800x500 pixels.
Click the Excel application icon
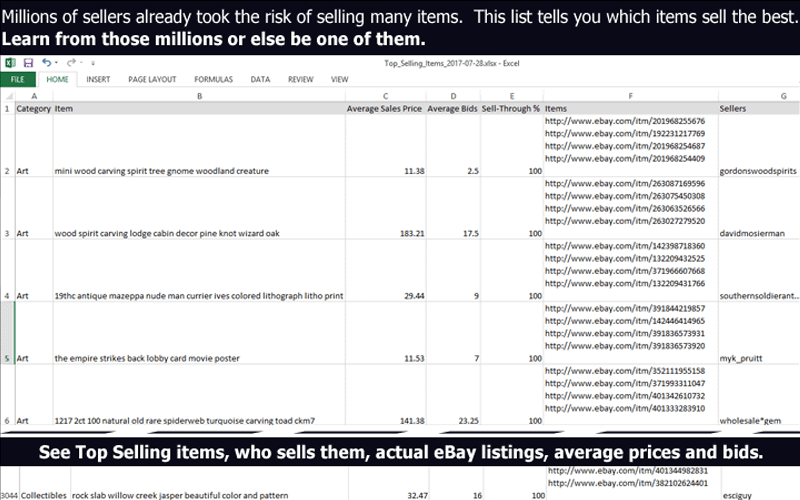10,63
